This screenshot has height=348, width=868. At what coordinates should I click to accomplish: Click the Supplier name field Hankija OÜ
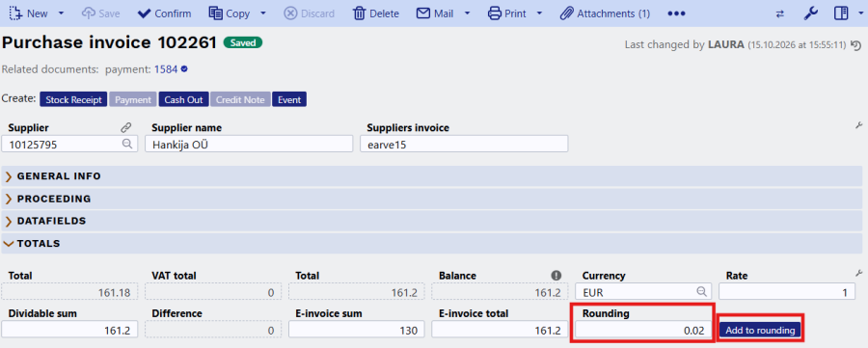pos(249,144)
